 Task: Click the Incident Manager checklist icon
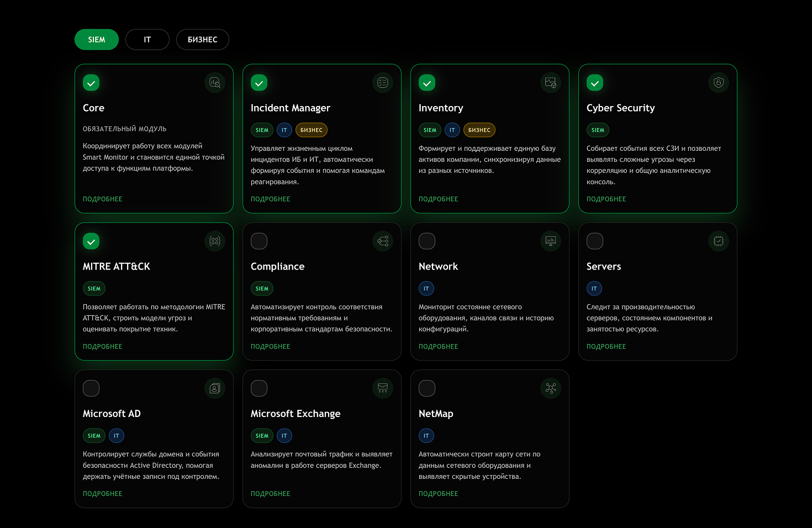click(383, 83)
